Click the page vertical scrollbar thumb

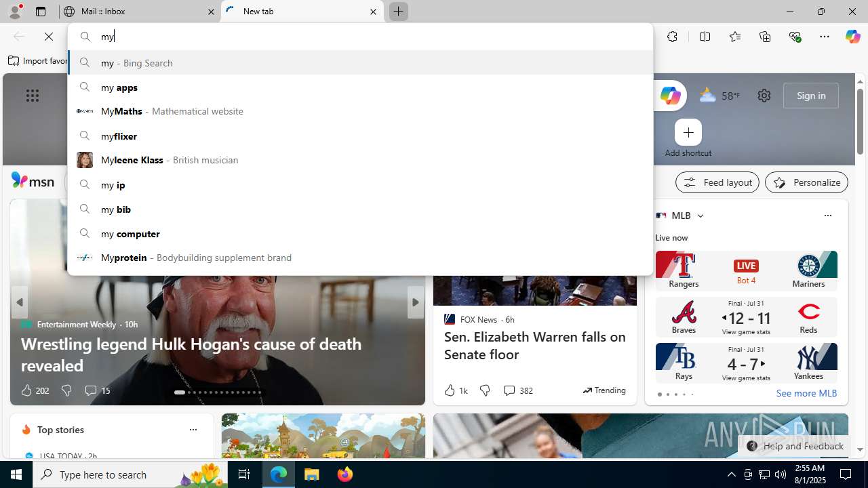click(860, 122)
